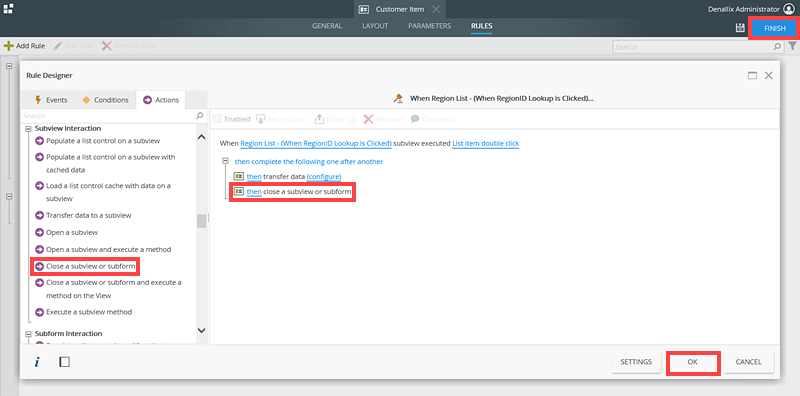The width and height of the screenshot is (800, 396).
Task: Switch to the Parameters tab
Action: click(x=430, y=26)
